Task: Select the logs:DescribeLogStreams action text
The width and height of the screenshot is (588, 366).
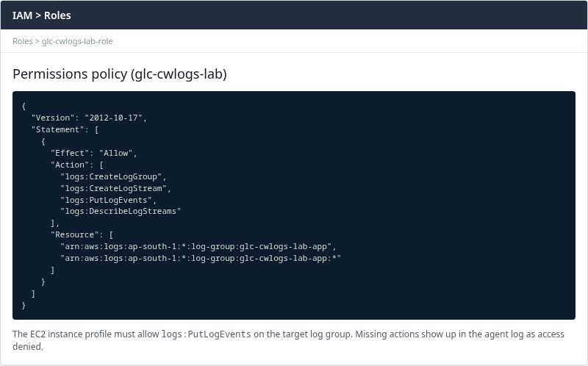Action: click(x=121, y=211)
